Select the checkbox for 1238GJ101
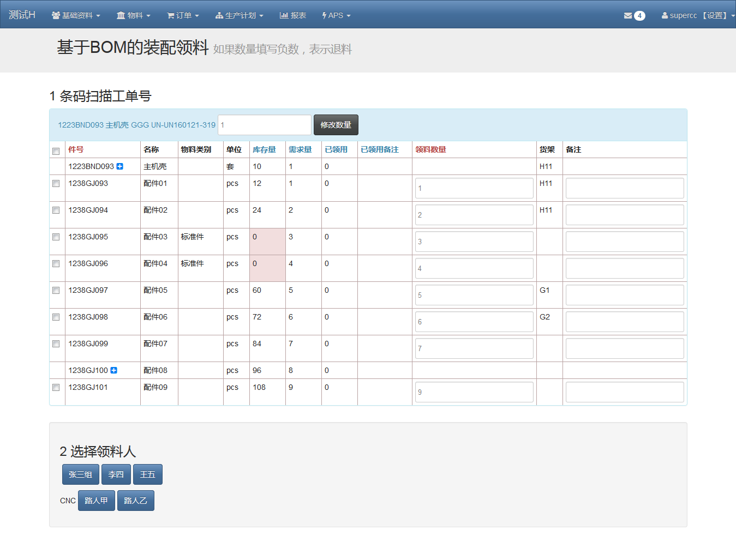 (56, 388)
